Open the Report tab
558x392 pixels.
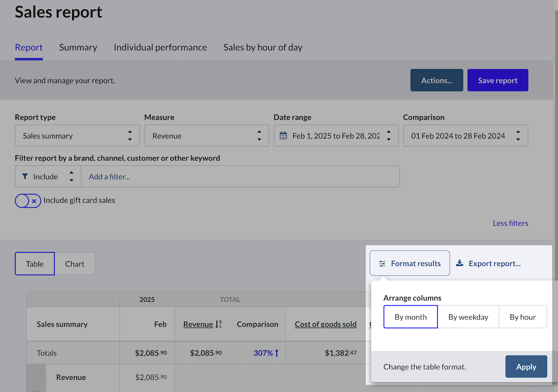click(29, 47)
